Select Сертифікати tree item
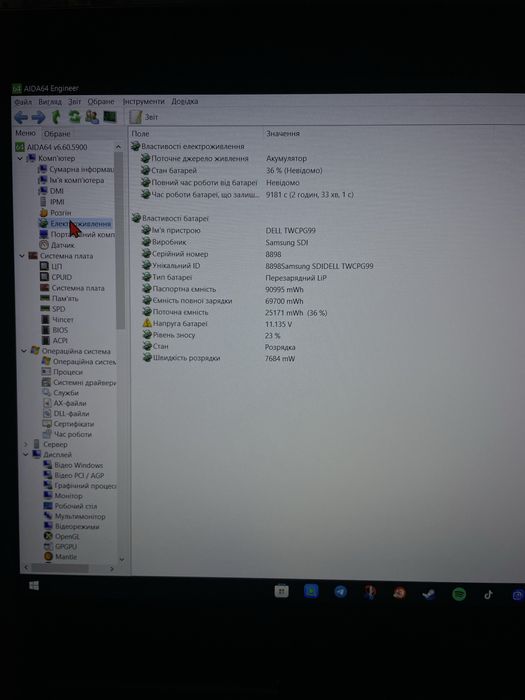The image size is (525, 700). tap(68, 424)
